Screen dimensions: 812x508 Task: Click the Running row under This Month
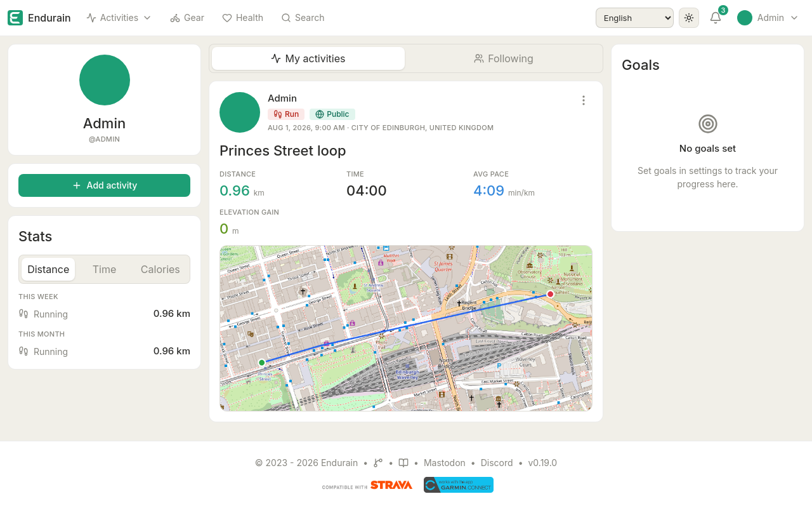[x=104, y=351]
